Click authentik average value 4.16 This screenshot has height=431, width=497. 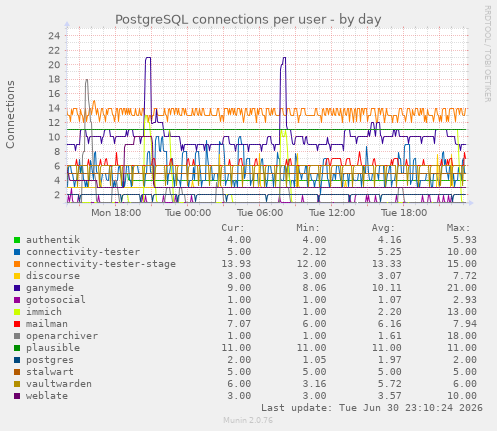point(390,240)
